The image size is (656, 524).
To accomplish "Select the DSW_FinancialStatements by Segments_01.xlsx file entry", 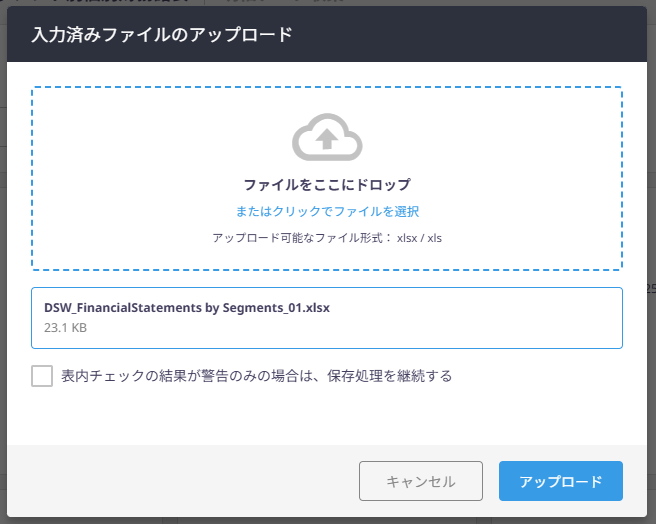I will [327, 318].
